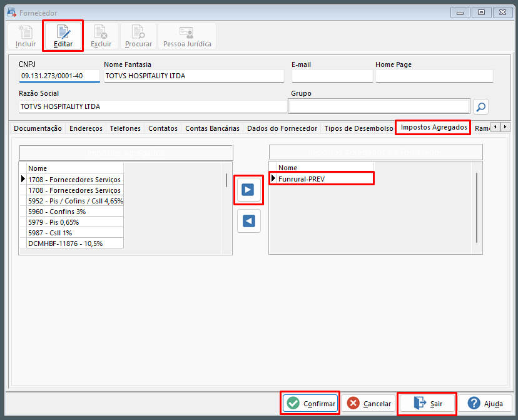Screen dimensions: 518x420
Task: Open the Contatos tab
Action: (163, 128)
